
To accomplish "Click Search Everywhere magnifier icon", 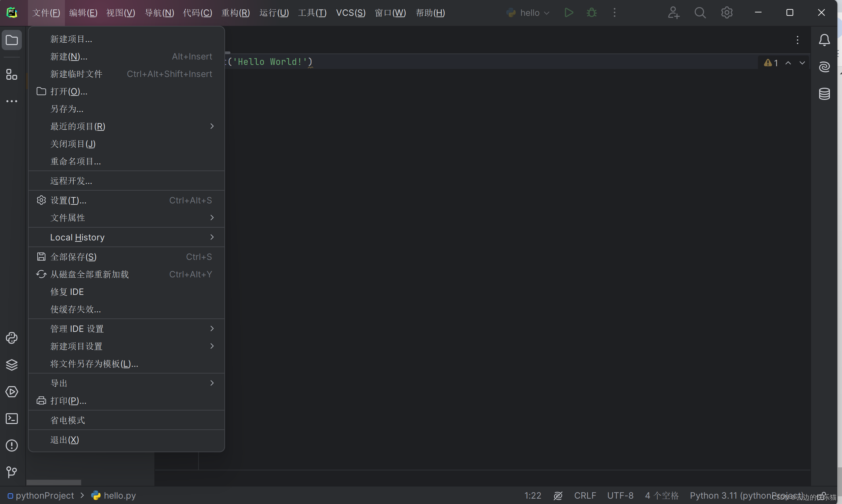I will point(700,13).
